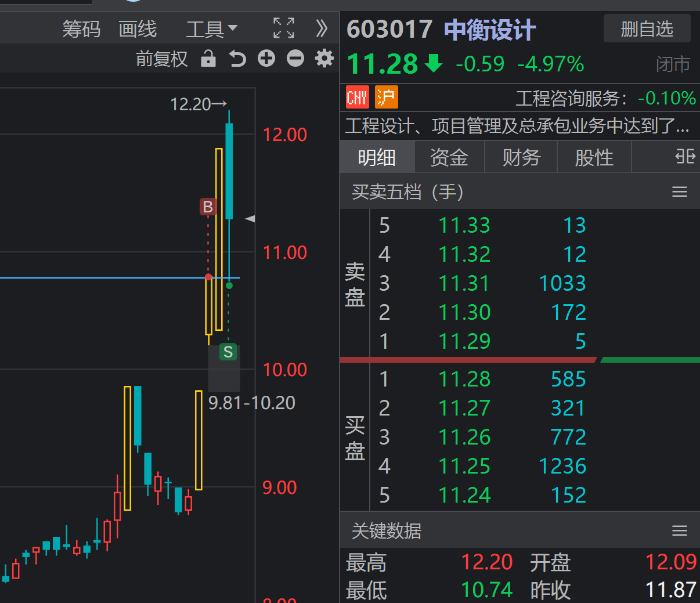Switch to the 财务 tab
700x603 pixels.
(521, 157)
